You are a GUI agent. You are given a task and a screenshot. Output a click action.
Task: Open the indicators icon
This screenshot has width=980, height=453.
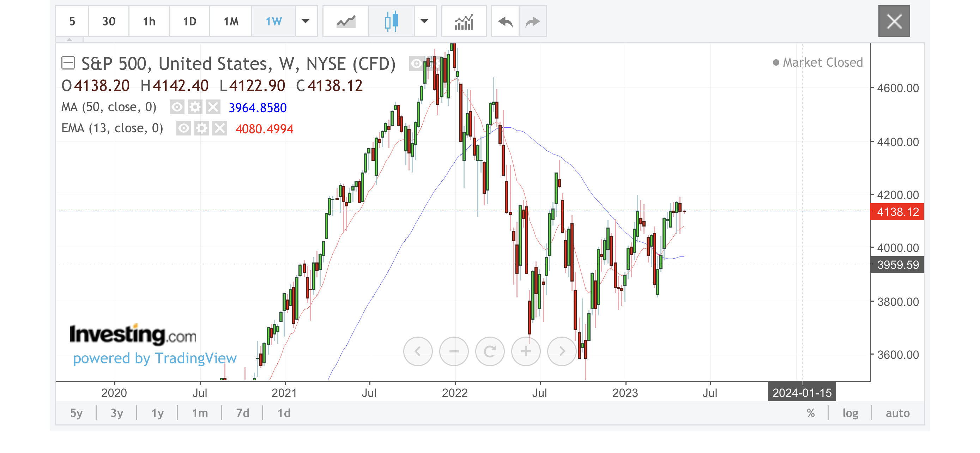click(464, 21)
